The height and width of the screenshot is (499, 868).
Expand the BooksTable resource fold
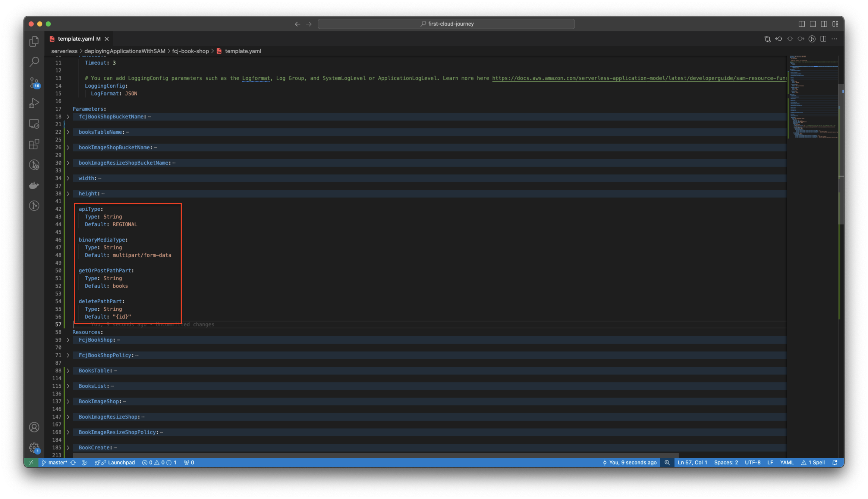pos(68,371)
